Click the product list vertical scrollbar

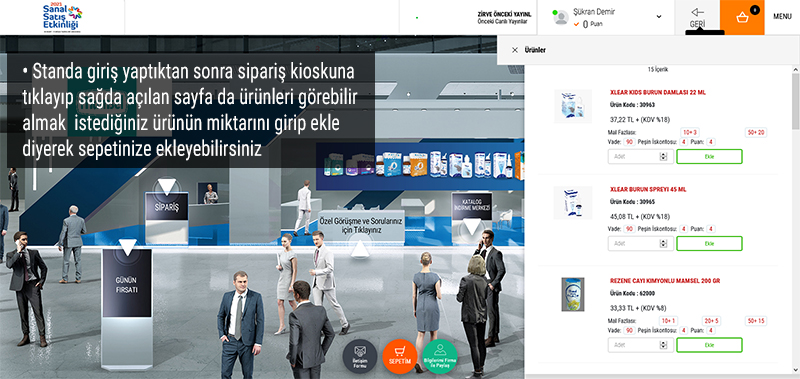tap(795, 102)
